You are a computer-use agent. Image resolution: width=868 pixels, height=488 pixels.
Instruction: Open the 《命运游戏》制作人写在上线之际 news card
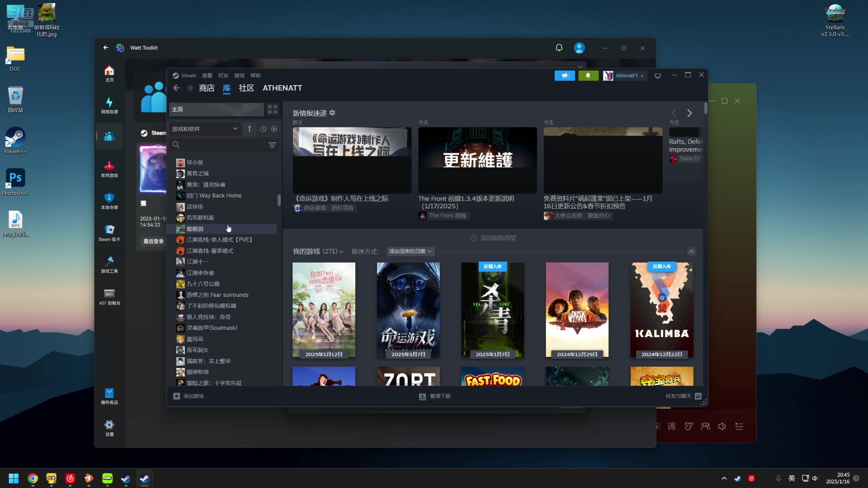coord(352,160)
